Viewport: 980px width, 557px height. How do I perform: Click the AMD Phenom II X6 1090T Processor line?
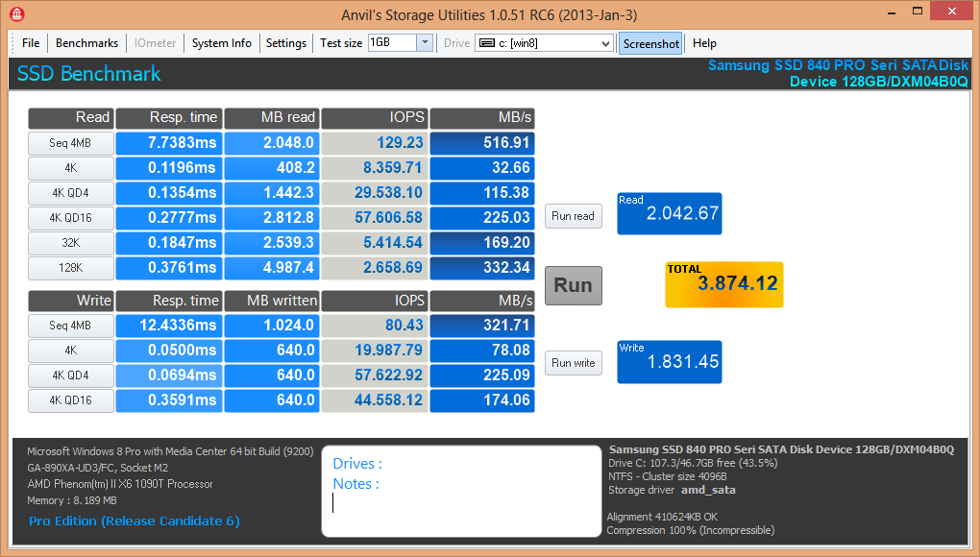click(120, 484)
